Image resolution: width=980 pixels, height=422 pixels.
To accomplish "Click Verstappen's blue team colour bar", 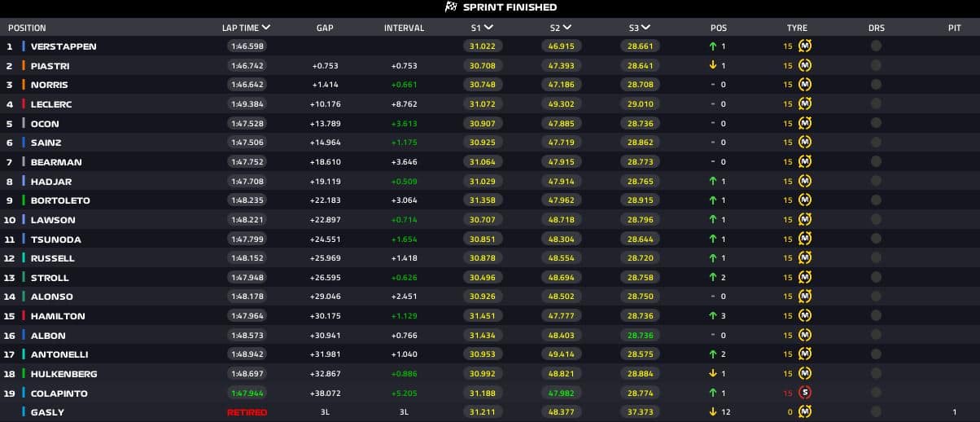I will click(24, 46).
